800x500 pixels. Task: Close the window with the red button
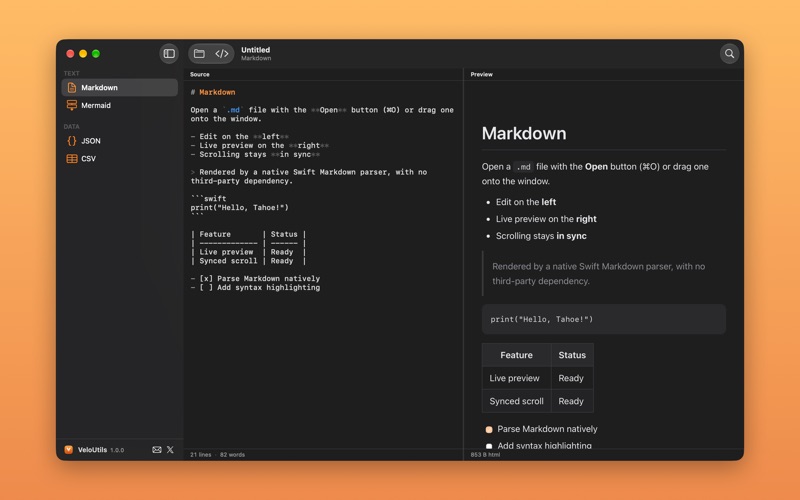click(70, 54)
